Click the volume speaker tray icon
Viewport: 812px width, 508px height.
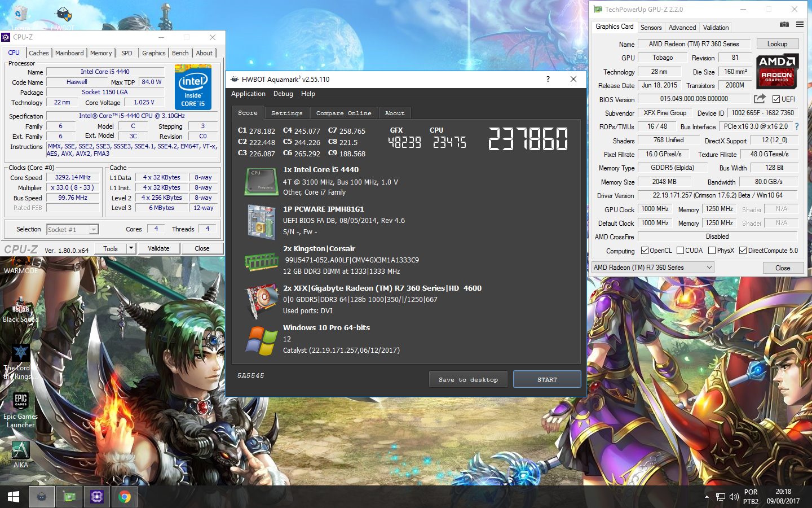(734, 497)
